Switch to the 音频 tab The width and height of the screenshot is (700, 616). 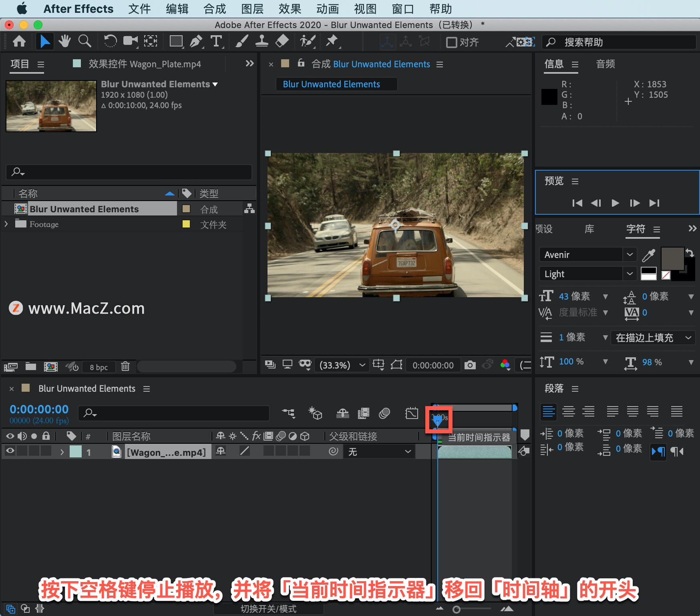pos(605,64)
